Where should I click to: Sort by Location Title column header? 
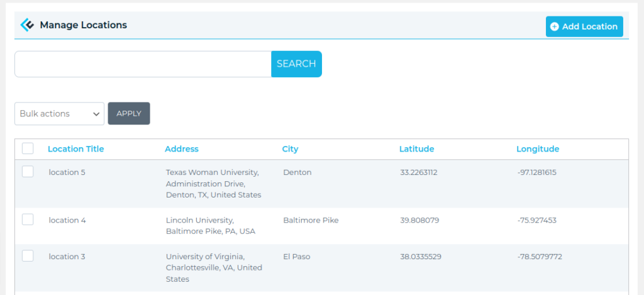click(x=75, y=149)
